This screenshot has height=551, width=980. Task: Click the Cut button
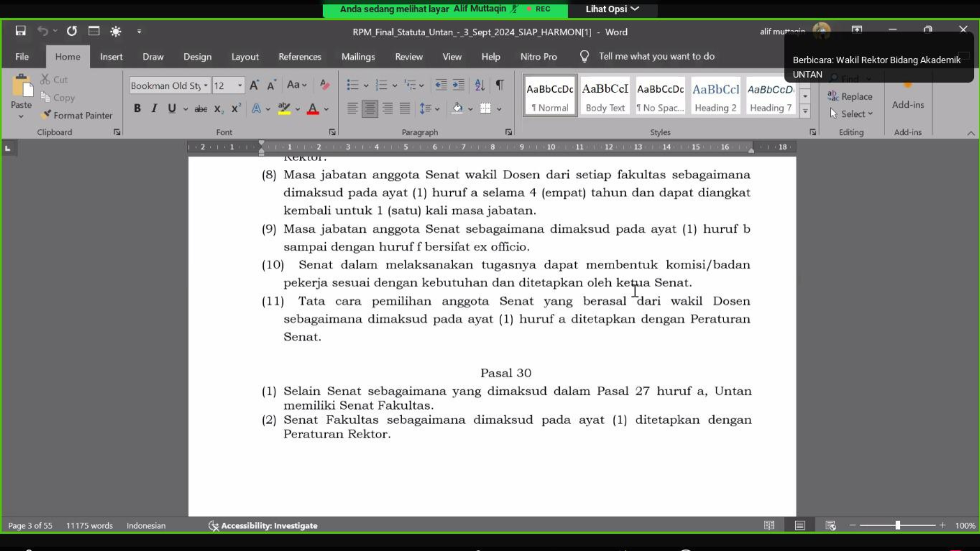54,80
